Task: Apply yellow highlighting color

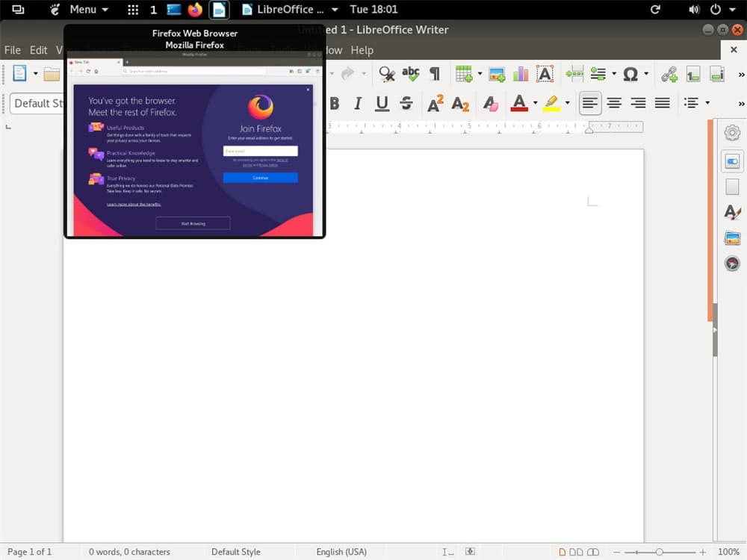Action: pos(551,103)
